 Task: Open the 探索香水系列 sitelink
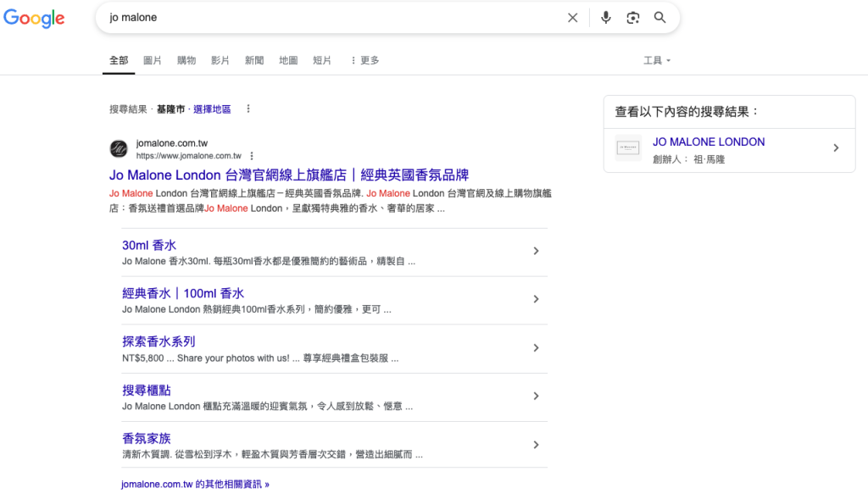[x=159, y=341]
